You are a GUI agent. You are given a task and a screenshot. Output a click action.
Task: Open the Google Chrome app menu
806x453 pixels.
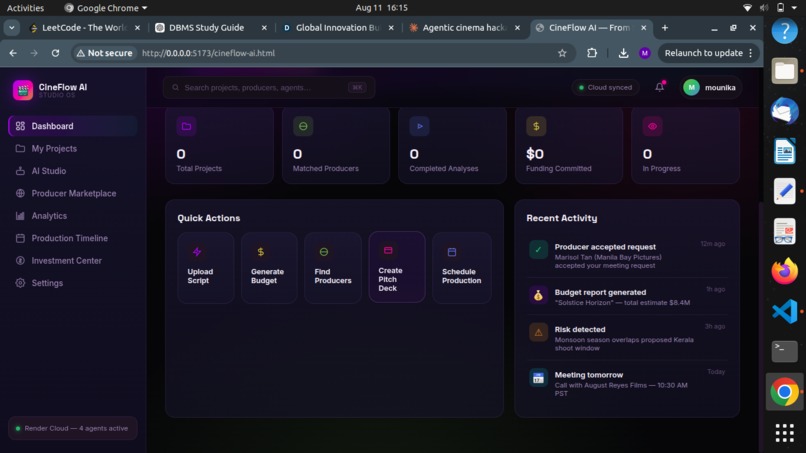pyautogui.click(x=105, y=8)
